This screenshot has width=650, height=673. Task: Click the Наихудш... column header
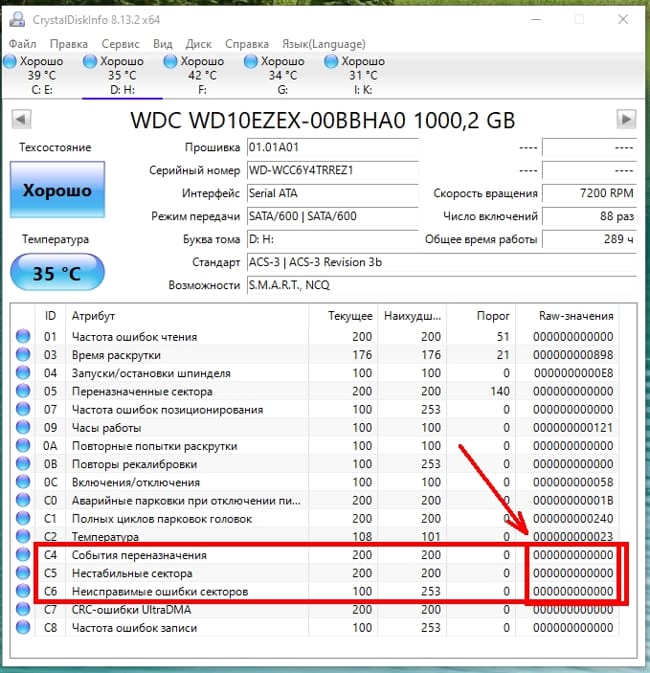(412, 316)
